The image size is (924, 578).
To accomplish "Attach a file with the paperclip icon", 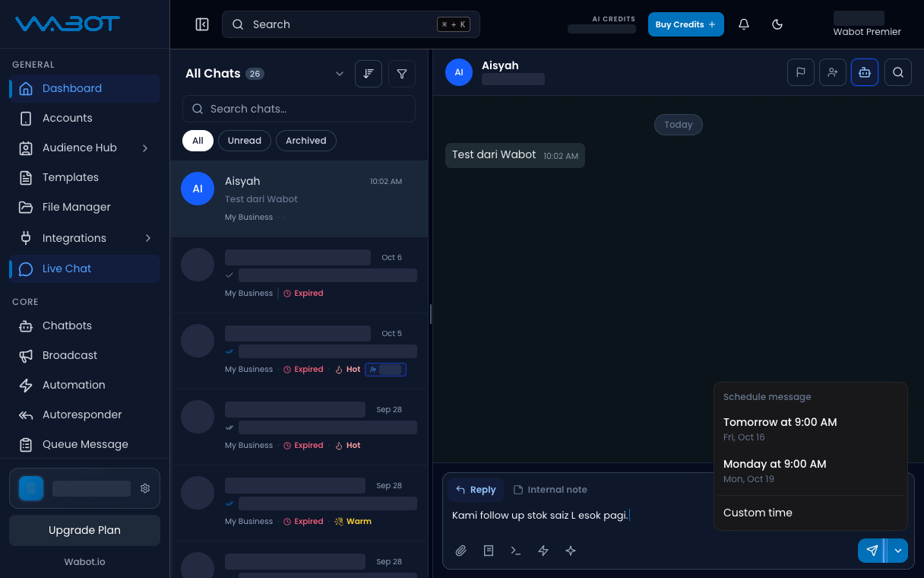I will click(x=461, y=551).
